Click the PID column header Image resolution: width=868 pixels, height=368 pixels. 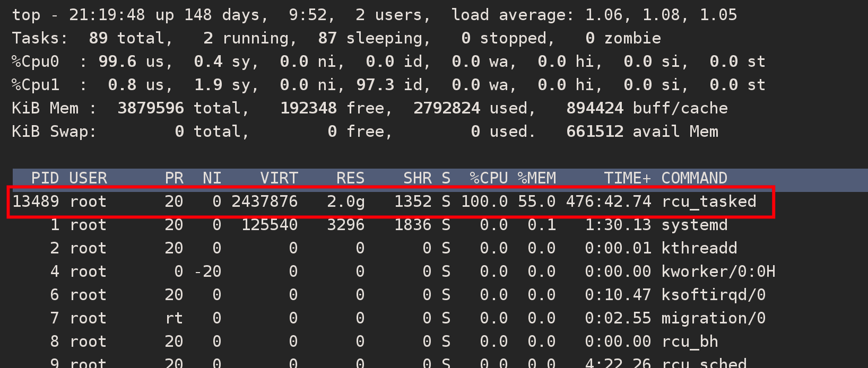(45, 178)
